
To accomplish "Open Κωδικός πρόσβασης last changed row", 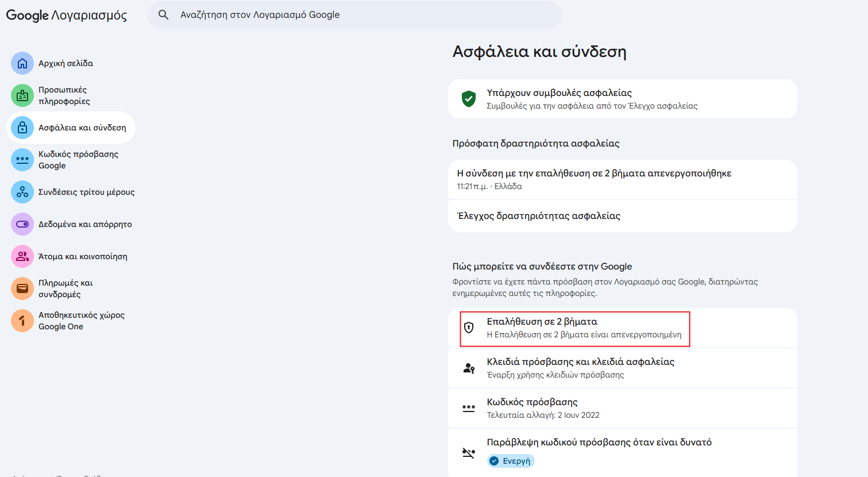I will pos(543,408).
